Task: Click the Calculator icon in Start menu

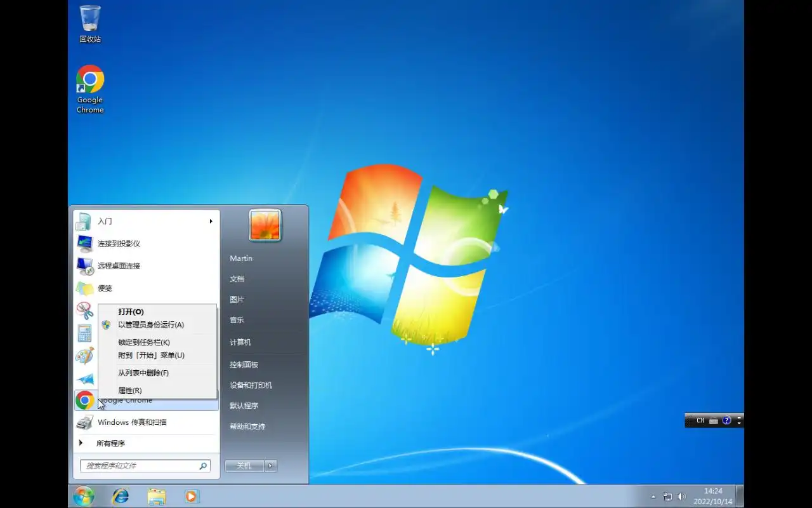Action: (84, 333)
